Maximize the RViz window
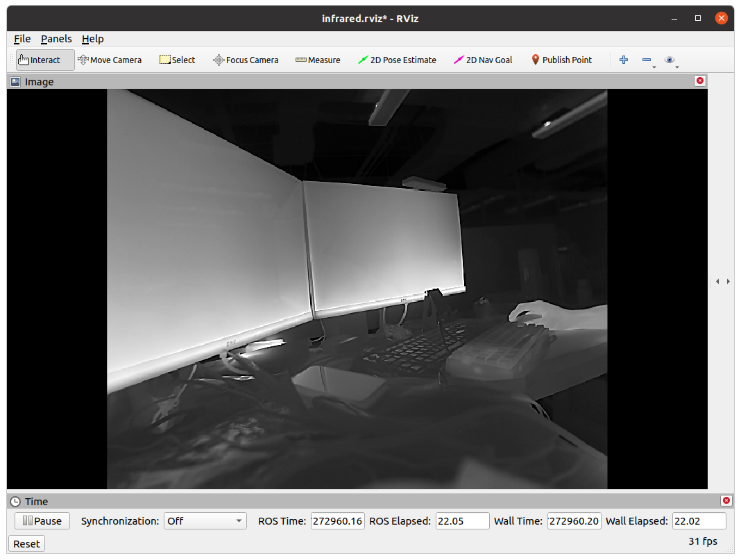The width and height of the screenshot is (741, 560). coord(698,18)
